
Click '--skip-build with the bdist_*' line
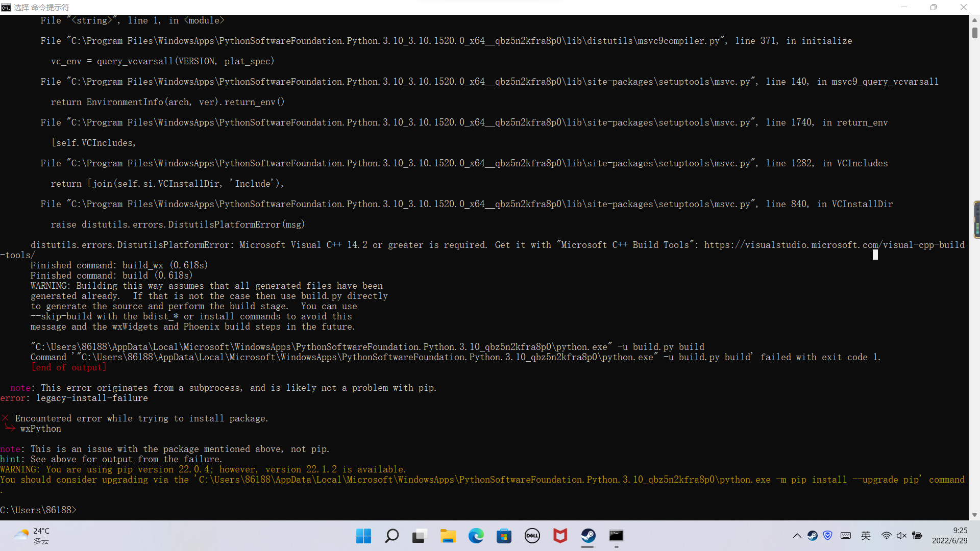pyautogui.click(x=191, y=316)
